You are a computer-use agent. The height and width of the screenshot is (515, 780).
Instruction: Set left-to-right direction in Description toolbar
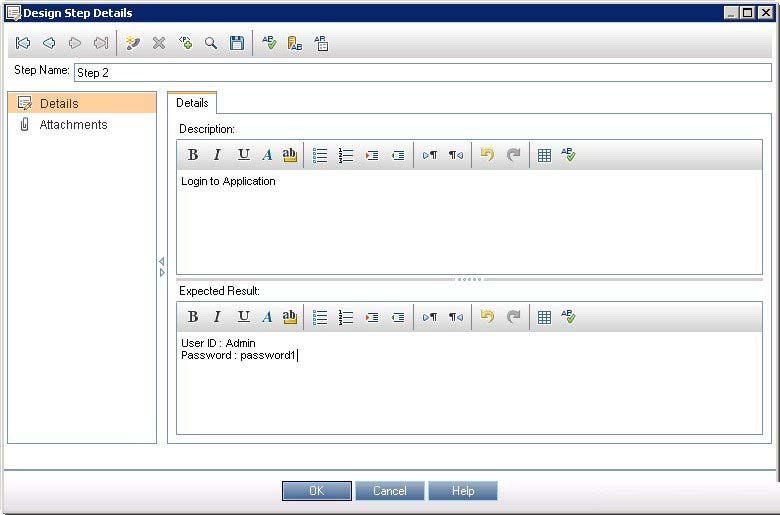tap(430, 155)
